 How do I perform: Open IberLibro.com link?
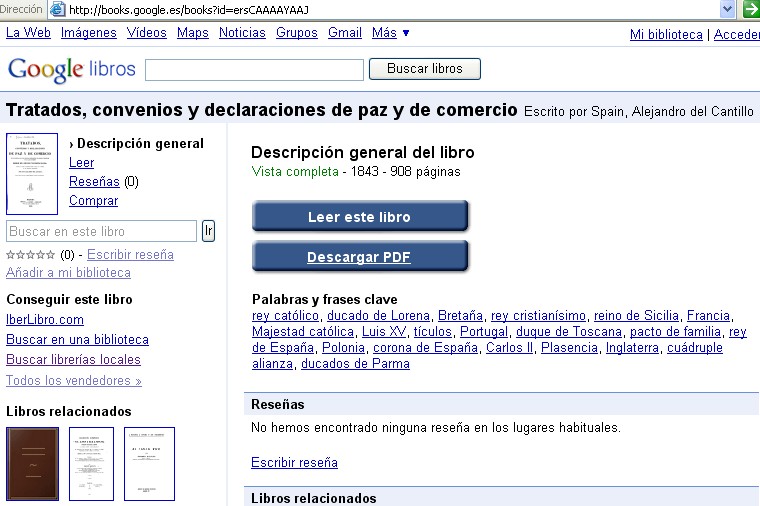pyautogui.click(x=45, y=319)
